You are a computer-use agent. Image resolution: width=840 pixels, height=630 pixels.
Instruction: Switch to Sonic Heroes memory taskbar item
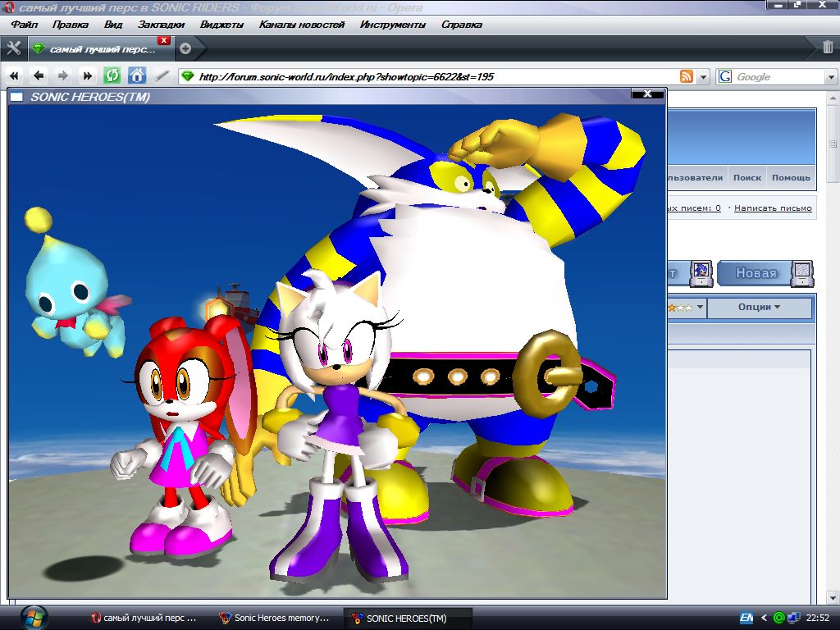click(275, 618)
